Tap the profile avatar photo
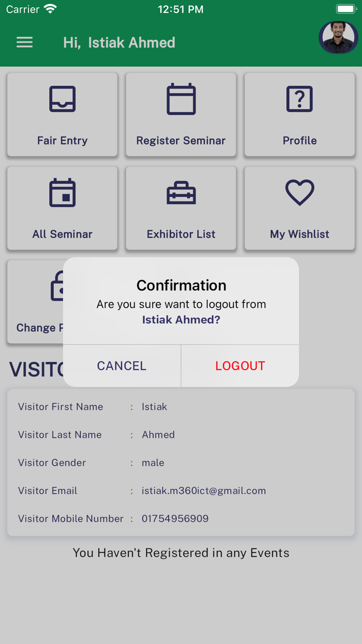Viewport: 362px width, 644px height. (338, 37)
